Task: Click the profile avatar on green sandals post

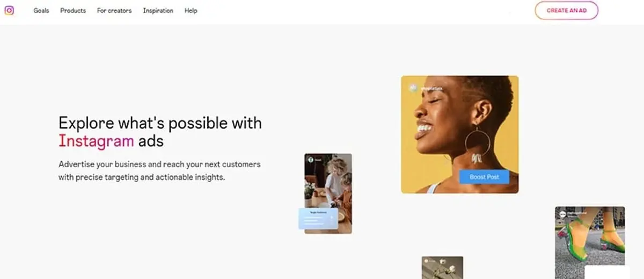Action: 562,213
